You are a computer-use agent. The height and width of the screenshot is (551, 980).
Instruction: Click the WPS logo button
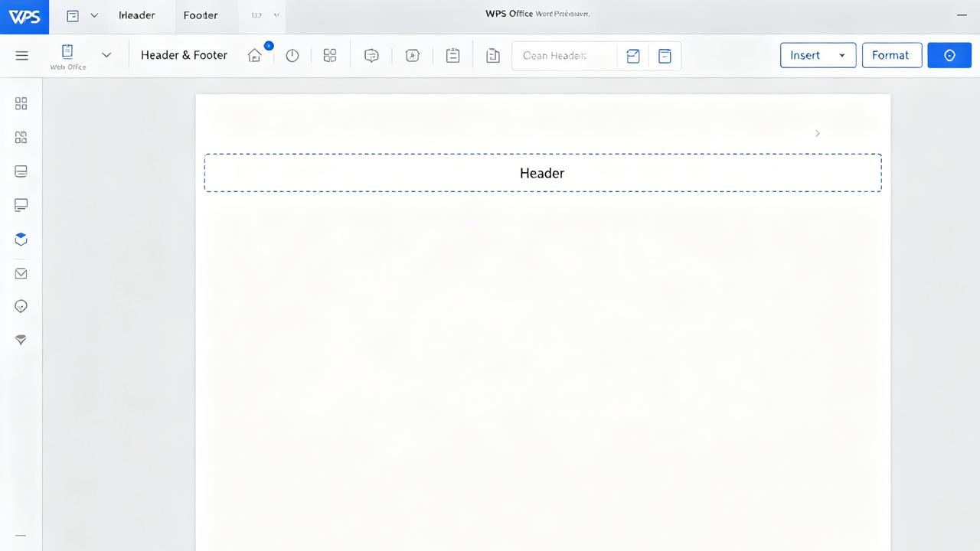(24, 17)
